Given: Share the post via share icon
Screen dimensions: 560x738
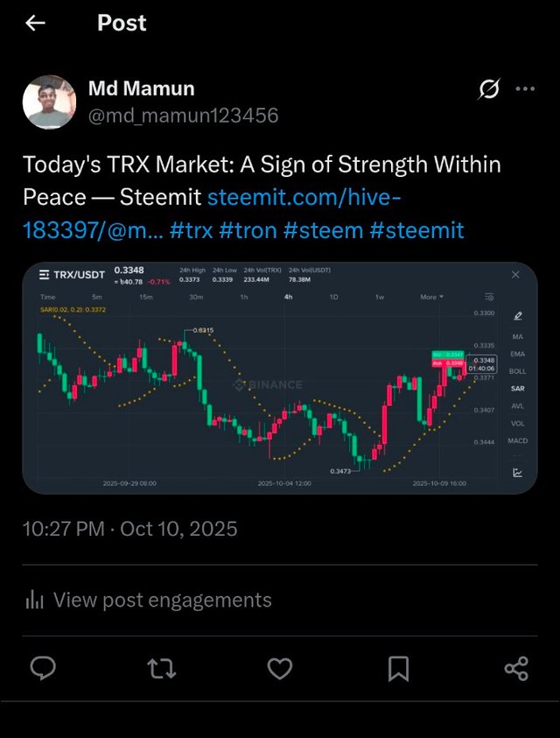Looking at the screenshot, I should coord(516,670).
